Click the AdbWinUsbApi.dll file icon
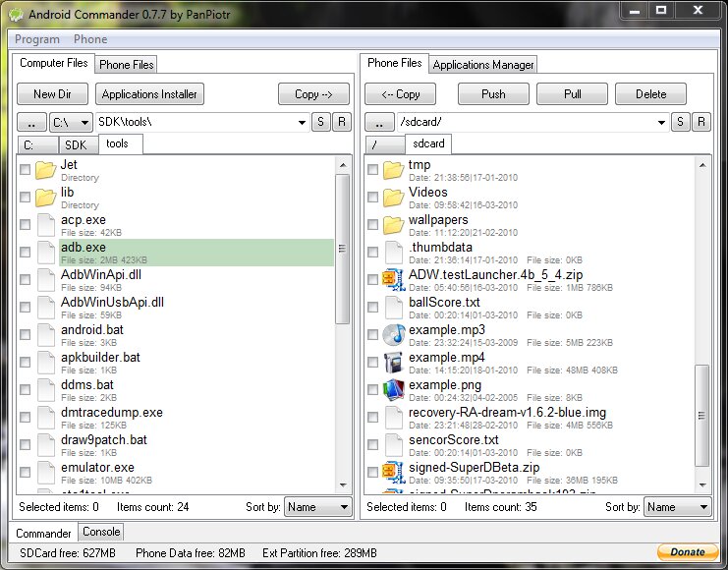 [x=46, y=307]
